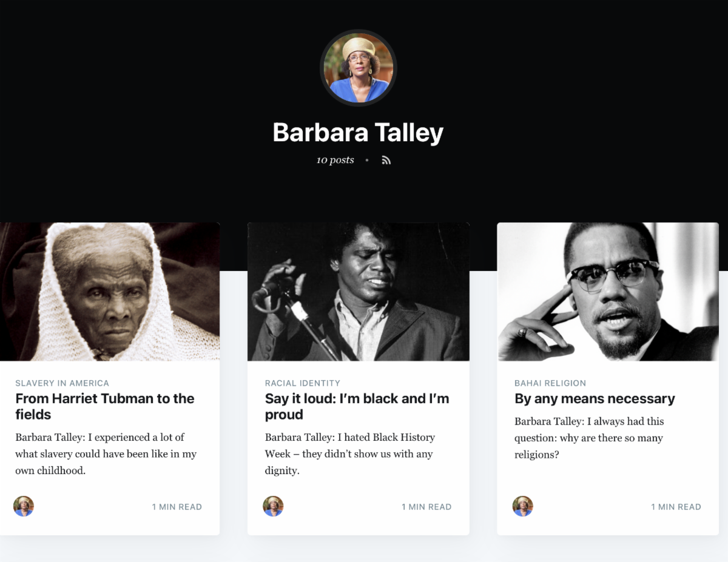Image resolution: width=728 pixels, height=562 pixels.
Task: Click the RSS feed icon
Action: [x=386, y=161]
